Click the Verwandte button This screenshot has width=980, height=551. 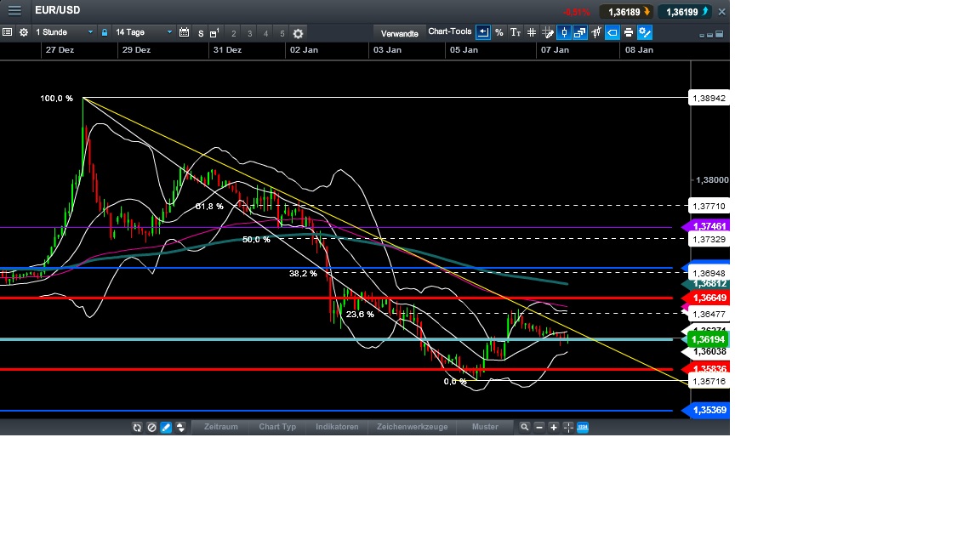pyautogui.click(x=398, y=32)
